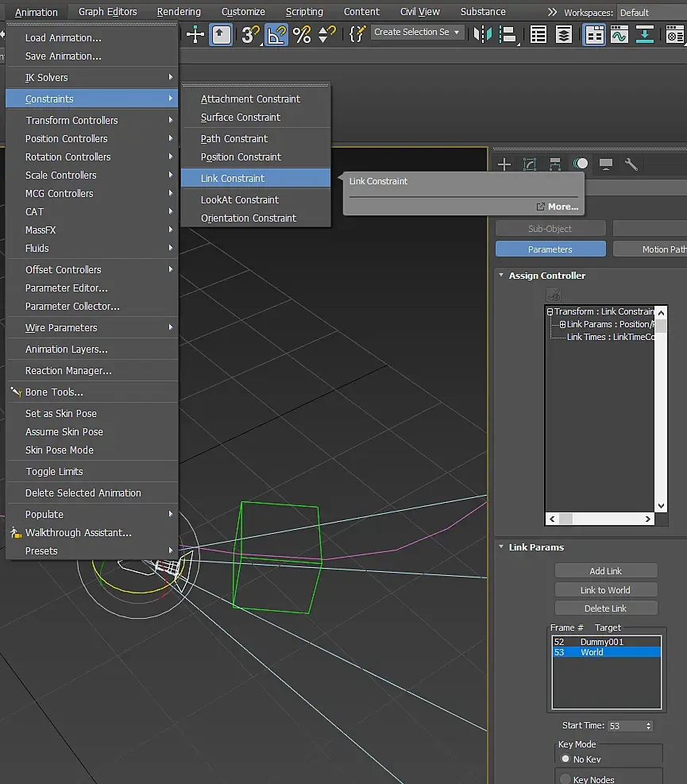
Task: Toggle Angle Snap in the toolbar
Action: click(276, 34)
